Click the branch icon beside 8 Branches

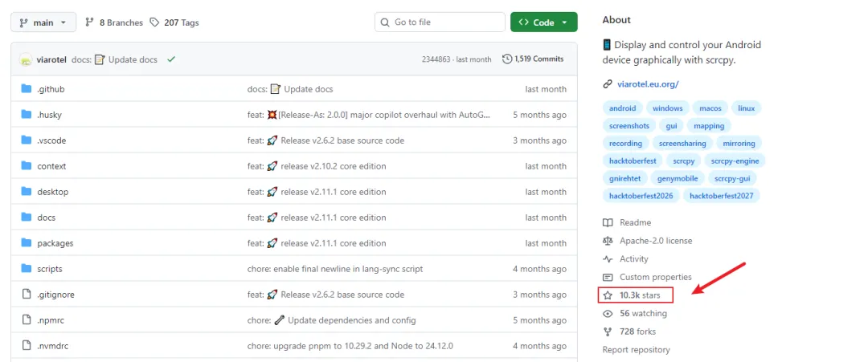click(x=90, y=22)
